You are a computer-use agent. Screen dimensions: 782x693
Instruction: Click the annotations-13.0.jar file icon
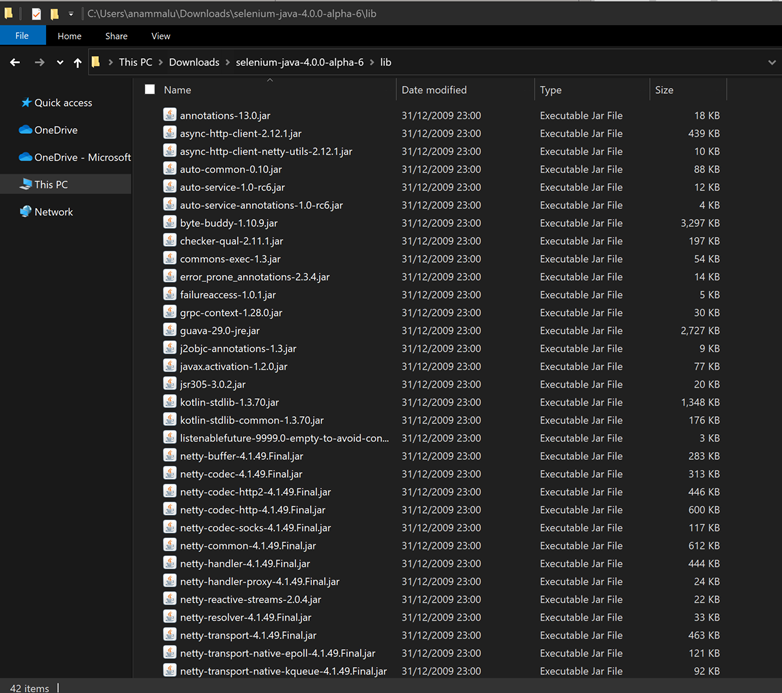pyautogui.click(x=170, y=115)
